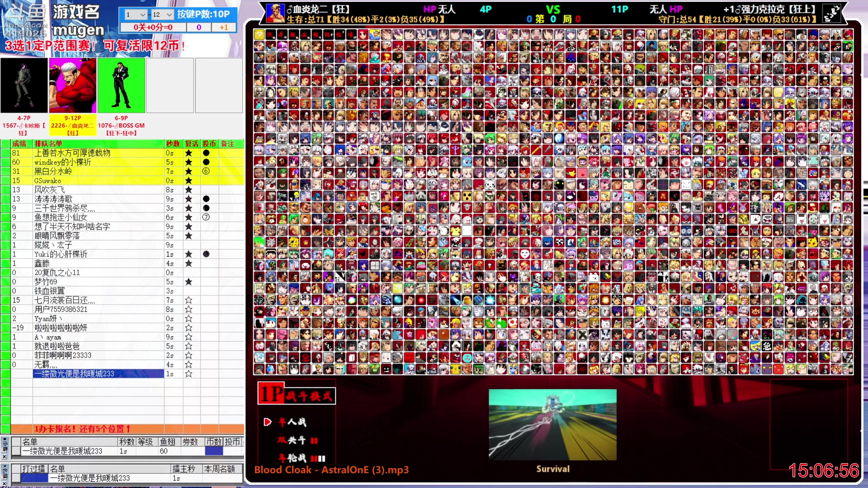Click the 复活 column header
Screen dimensions: 868x488
point(192,144)
